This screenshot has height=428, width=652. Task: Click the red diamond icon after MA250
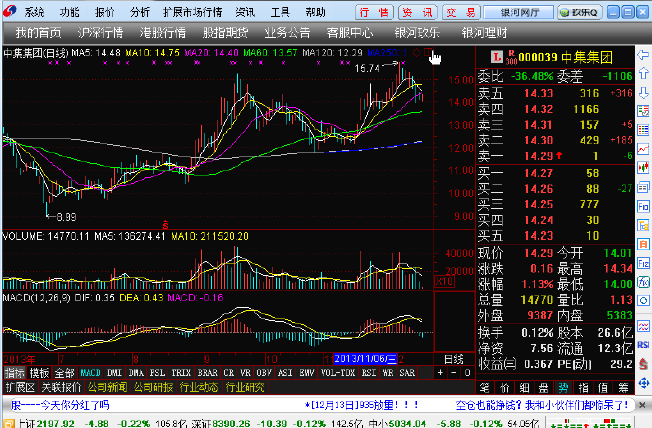(x=416, y=52)
